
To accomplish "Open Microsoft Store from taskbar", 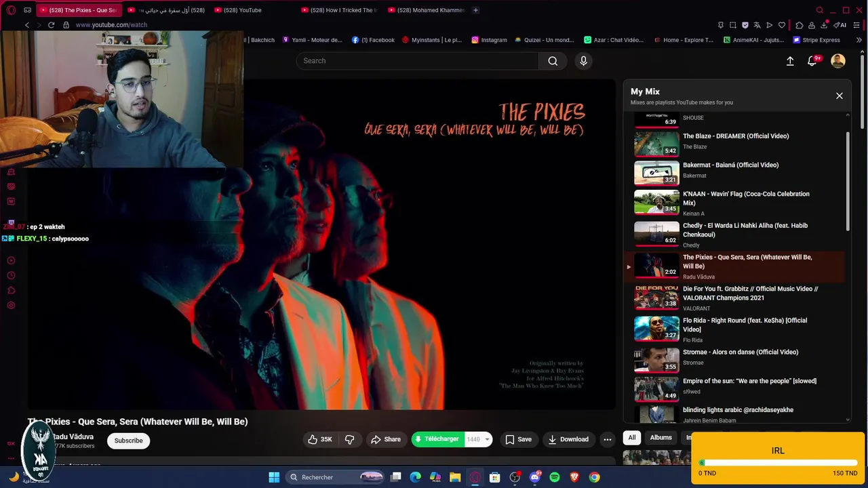I will point(495,477).
